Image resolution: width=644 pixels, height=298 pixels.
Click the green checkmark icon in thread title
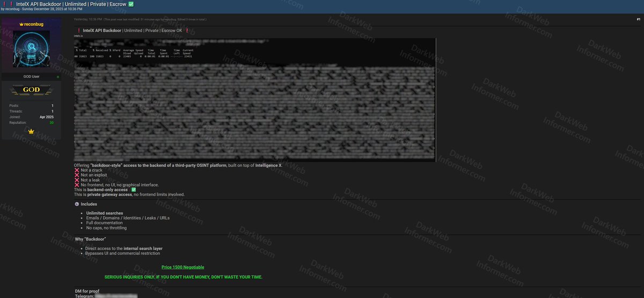[131, 4]
